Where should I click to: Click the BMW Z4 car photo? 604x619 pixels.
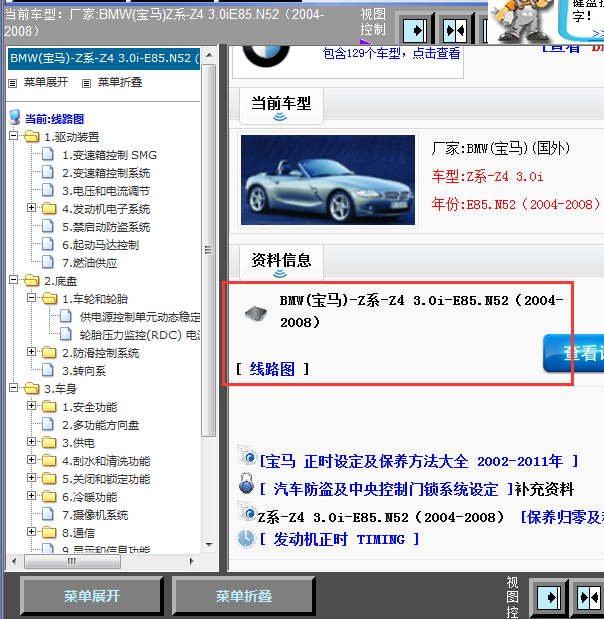click(328, 180)
